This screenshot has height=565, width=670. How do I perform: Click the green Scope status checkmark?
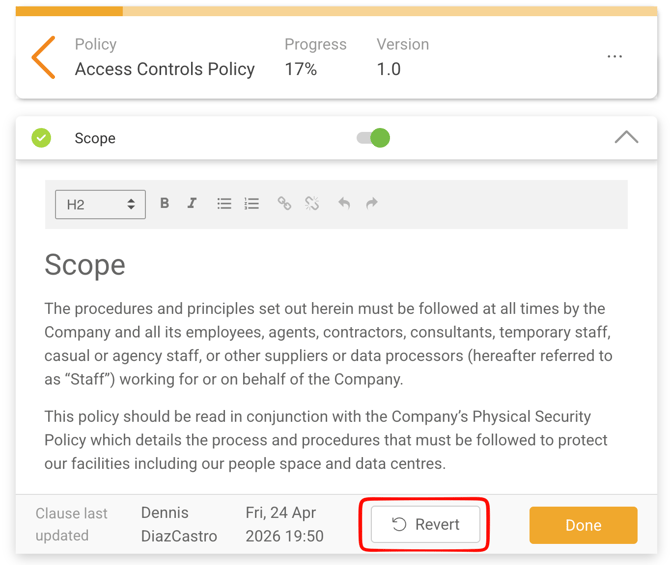(41, 138)
